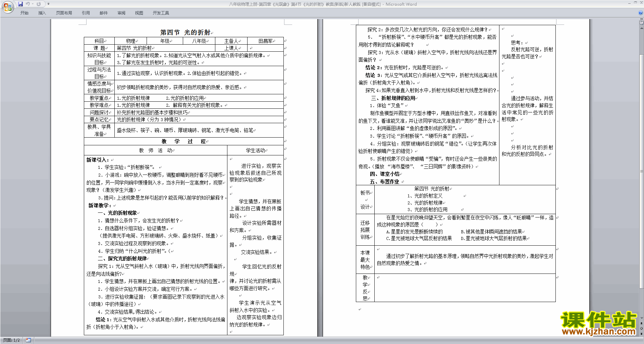This screenshot has width=644, height=344.
Task: Click the vertical scrollbar down arrow
Action: (x=642, y=318)
